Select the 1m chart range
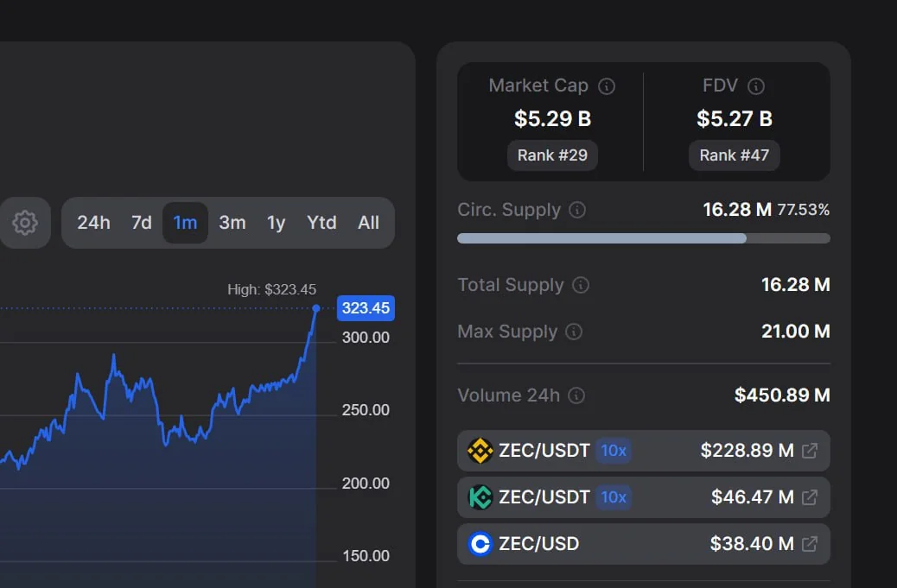 coord(185,223)
